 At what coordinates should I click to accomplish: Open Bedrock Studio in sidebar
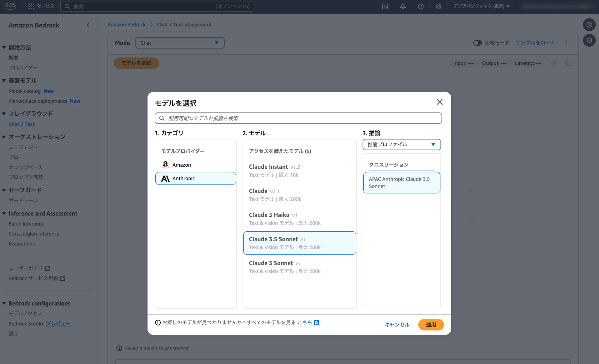[x=26, y=324]
